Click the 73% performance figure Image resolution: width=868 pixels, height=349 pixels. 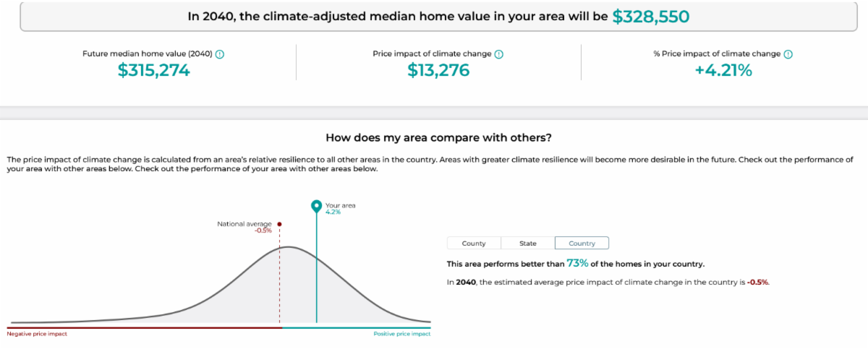tap(577, 263)
